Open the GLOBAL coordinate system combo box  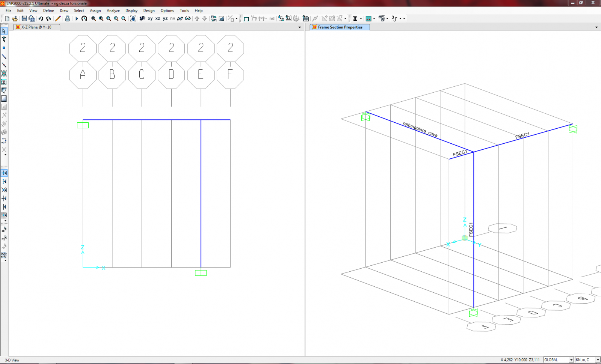pyautogui.click(x=559, y=359)
